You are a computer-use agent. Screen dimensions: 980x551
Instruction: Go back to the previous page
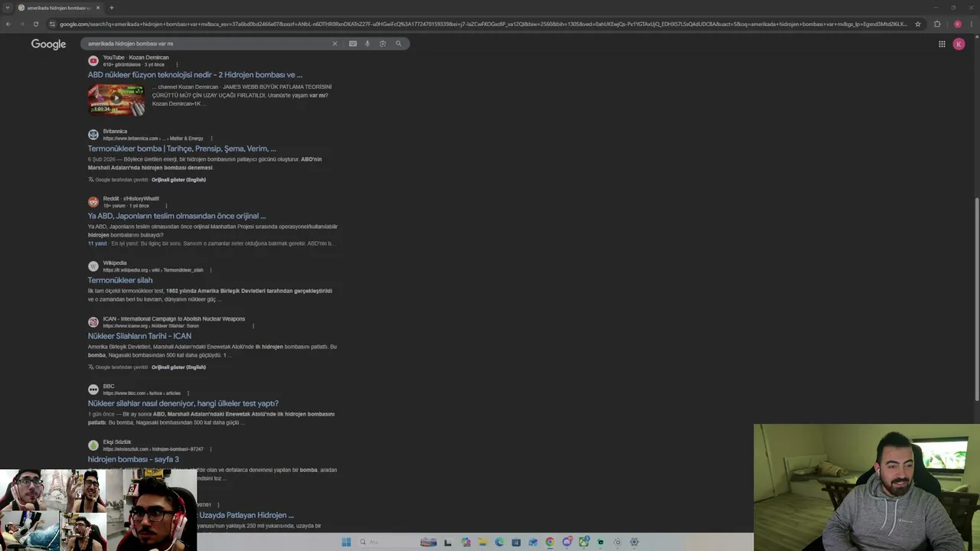click(8, 24)
